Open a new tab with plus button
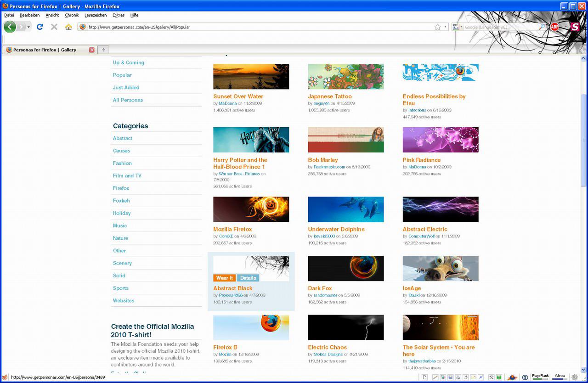This screenshot has height=383, width=588. (x=103, y=50)
